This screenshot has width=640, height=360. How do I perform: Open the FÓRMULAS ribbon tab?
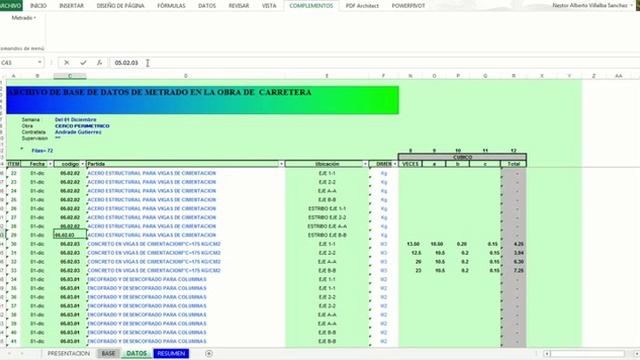point(171,6)
